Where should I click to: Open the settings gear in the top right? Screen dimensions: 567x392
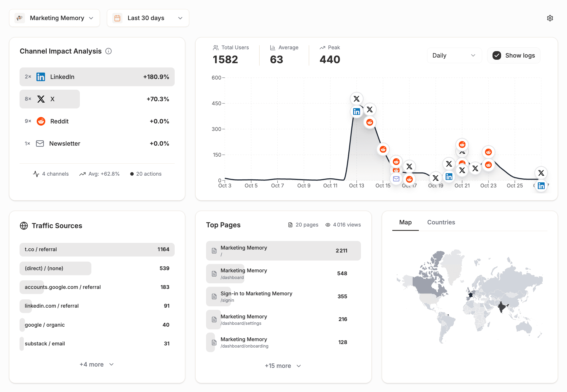pyautogui.click(x=550, y=18)
